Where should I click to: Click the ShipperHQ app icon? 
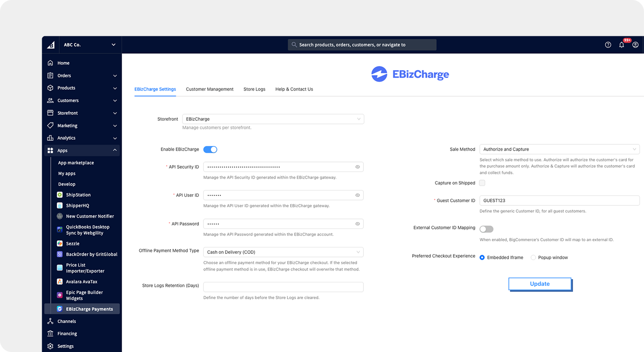[x=60, y=205]
